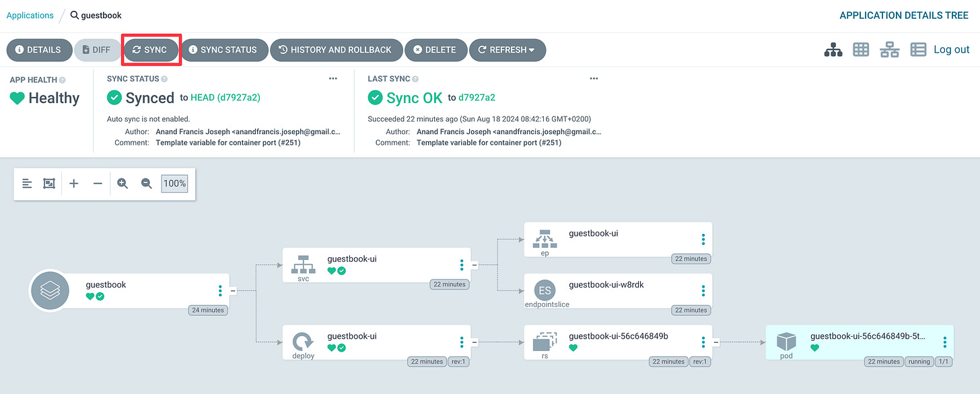Click the 100% zoom level field

point(174,183)
